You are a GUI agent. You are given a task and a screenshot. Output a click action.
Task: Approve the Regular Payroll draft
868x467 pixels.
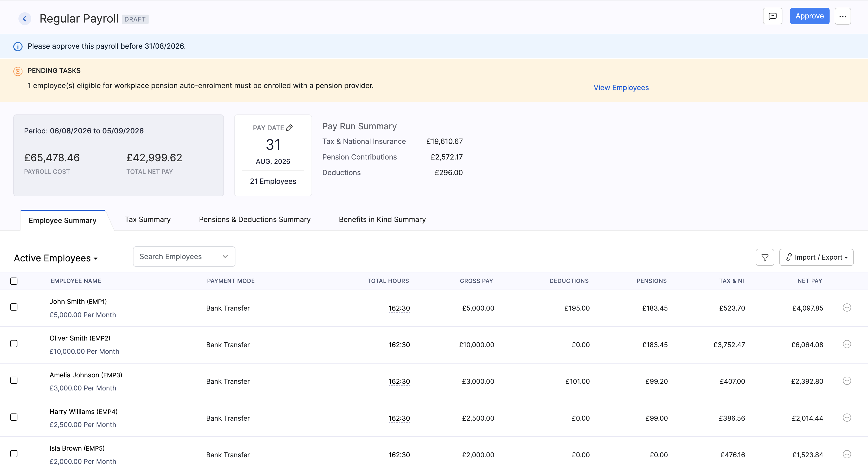pyautogui.click(x=809, y=16)
